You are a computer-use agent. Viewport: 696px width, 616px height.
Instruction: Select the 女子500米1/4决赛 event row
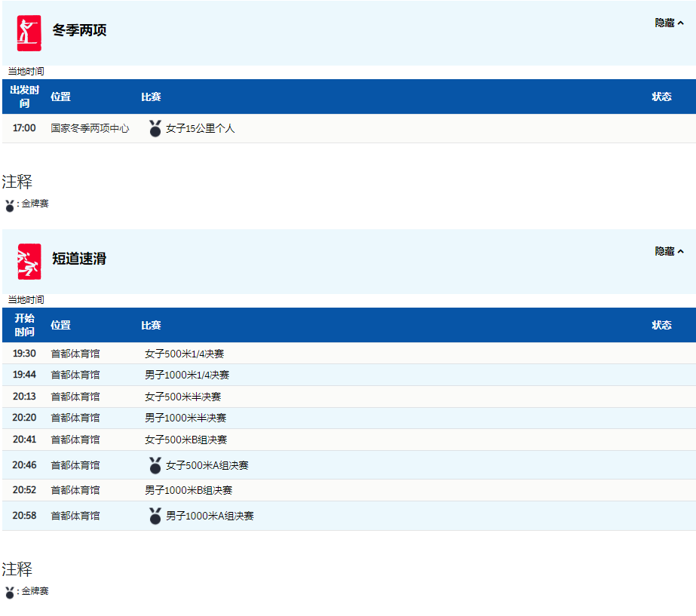click(184, 354)
